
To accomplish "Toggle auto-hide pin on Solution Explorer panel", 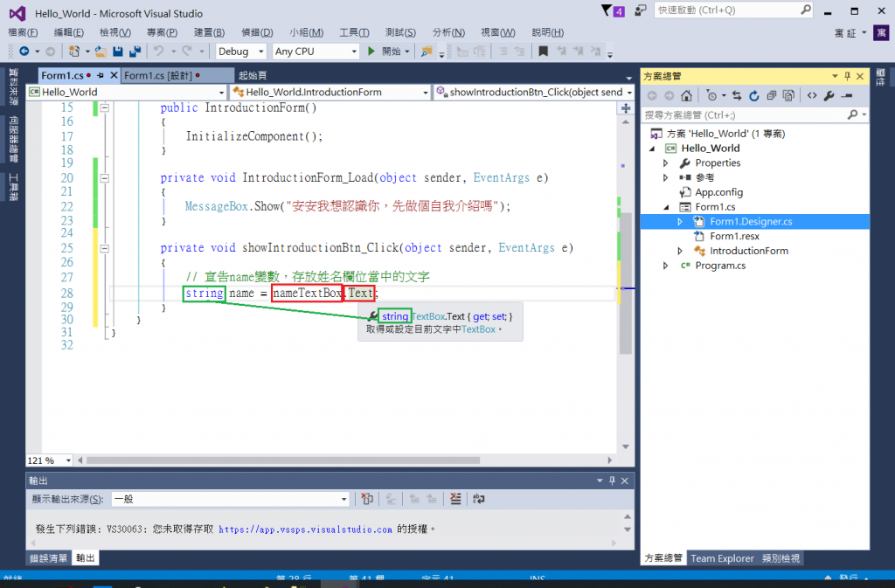I will point(847,76).
